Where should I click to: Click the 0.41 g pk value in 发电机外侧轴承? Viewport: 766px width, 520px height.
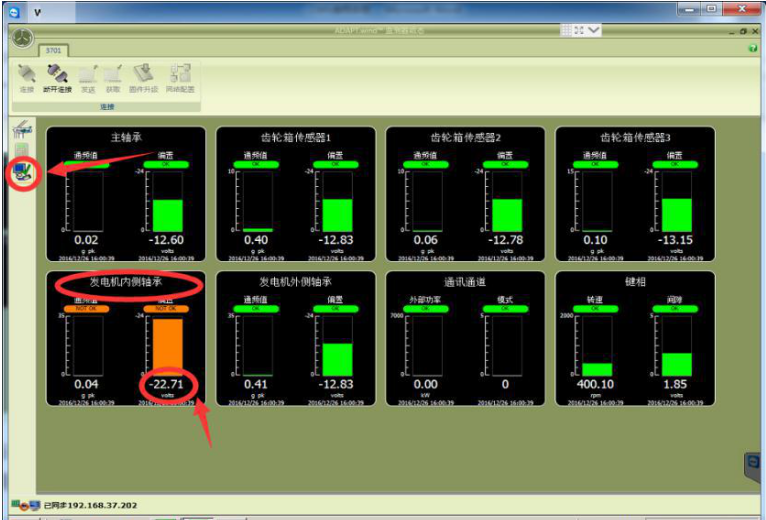[x=255, y=384]
